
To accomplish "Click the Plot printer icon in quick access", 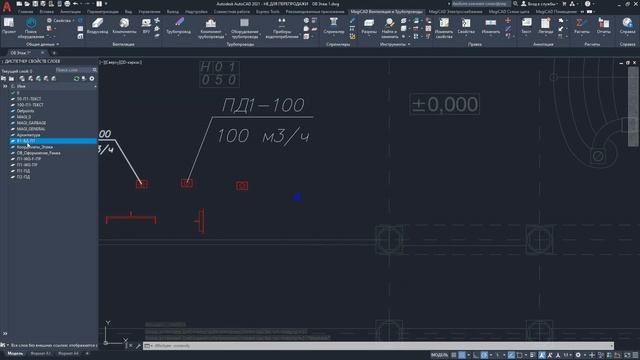I will tap(67, 4).
